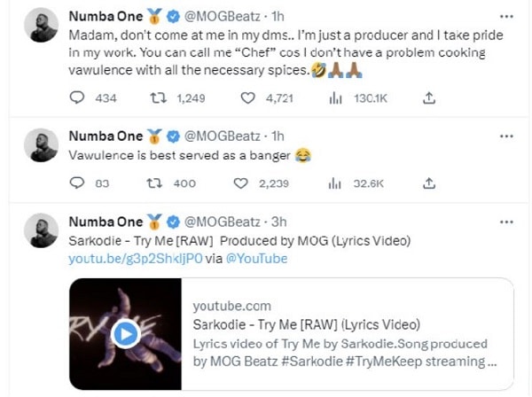The width and height of the screenshot is (532, 397).
Task: Share the "Vawulence is best served" tweet
Action: [x=429, y=183]
